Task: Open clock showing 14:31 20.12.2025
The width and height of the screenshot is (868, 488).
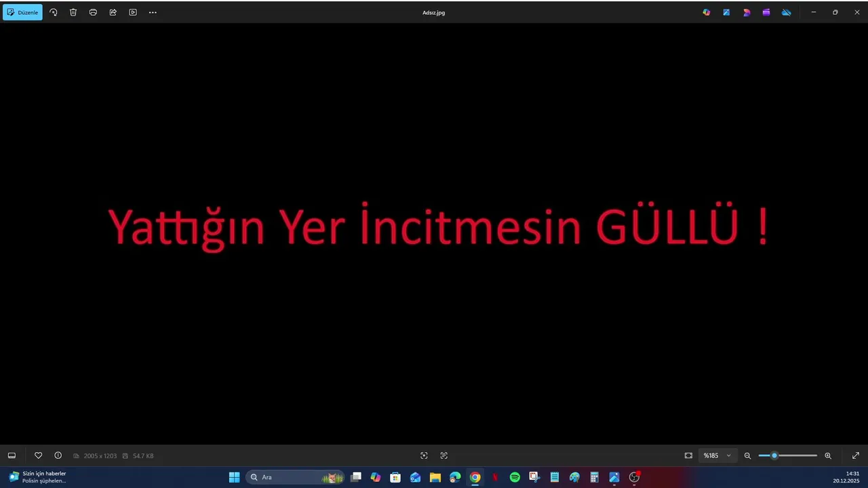Action: coord(847,477)
